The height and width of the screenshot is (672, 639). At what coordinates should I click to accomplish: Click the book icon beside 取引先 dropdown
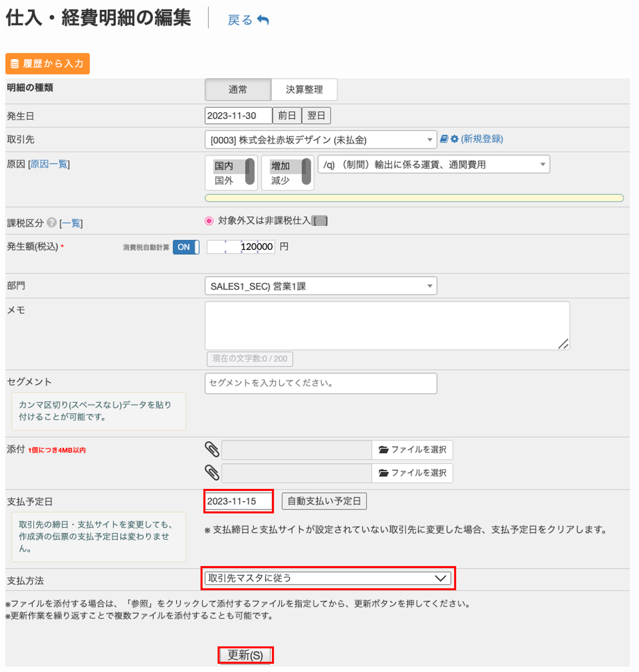(444, 139)
